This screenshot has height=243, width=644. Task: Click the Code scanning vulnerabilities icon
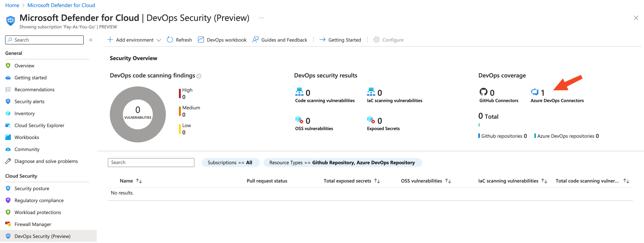299,92
